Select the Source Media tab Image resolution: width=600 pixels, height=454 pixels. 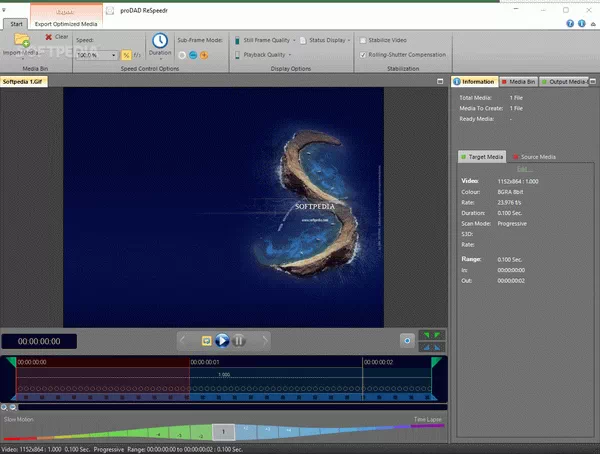pyautogui.click(x=534, y=157)
